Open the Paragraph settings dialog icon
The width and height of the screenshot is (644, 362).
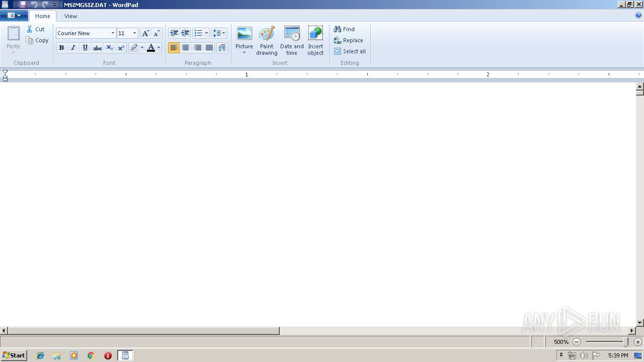tap(222, 48)
